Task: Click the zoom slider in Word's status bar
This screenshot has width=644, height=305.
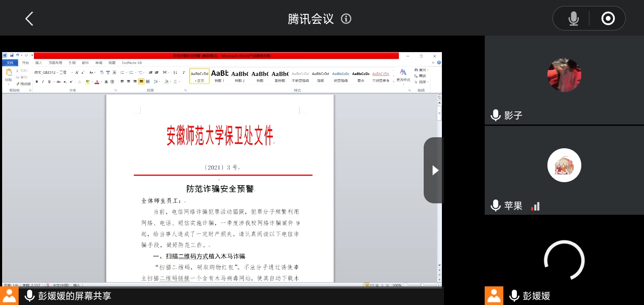Action: [422, 285]
